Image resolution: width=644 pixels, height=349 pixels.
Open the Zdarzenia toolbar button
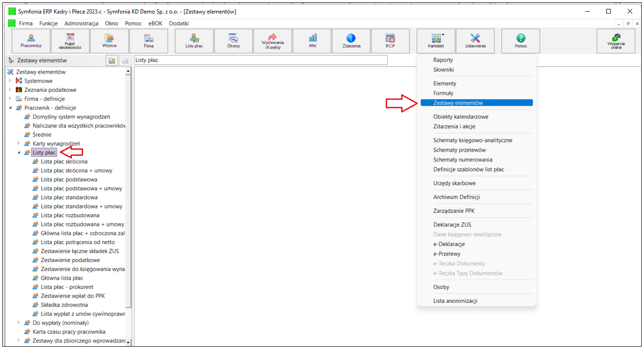pos(351,41)
